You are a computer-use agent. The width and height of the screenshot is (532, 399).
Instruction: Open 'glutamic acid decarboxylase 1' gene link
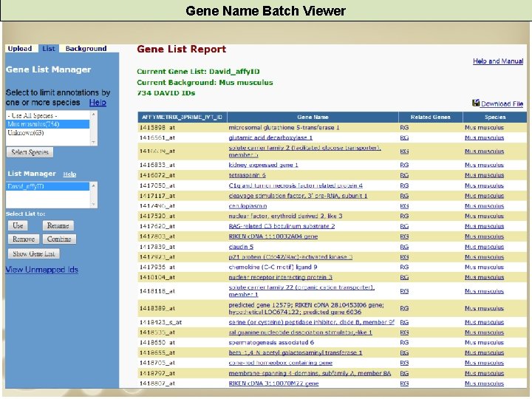[x=270, y=137]
